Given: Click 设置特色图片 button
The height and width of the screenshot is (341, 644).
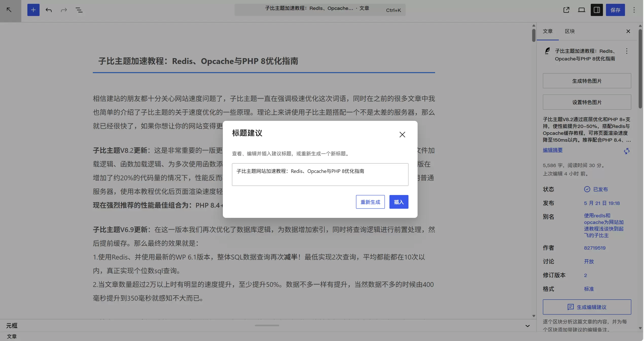Looking at the screenshot, I should (x=587, y=102).
